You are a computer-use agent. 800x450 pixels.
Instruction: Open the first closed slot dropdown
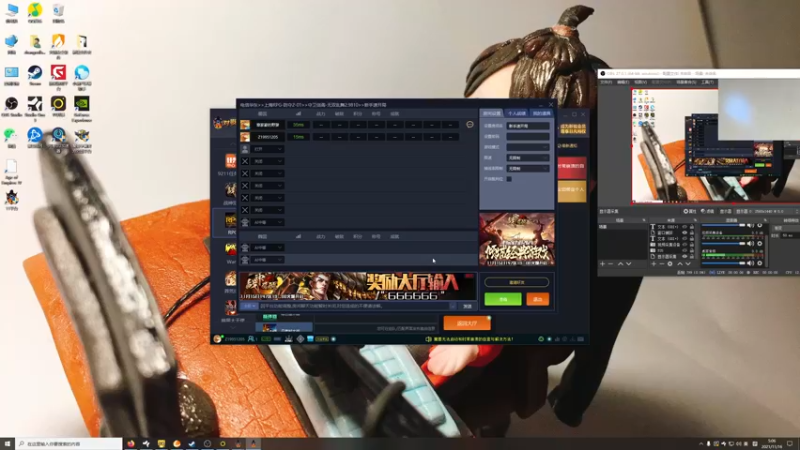(268, 161)
